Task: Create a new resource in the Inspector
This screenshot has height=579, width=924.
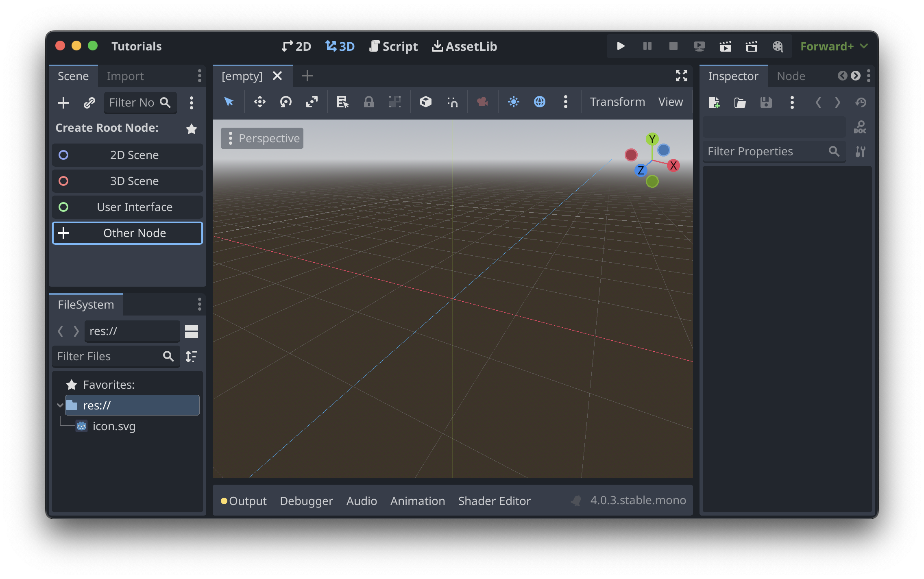Action: pyautogui.click(x=715, y=102)
